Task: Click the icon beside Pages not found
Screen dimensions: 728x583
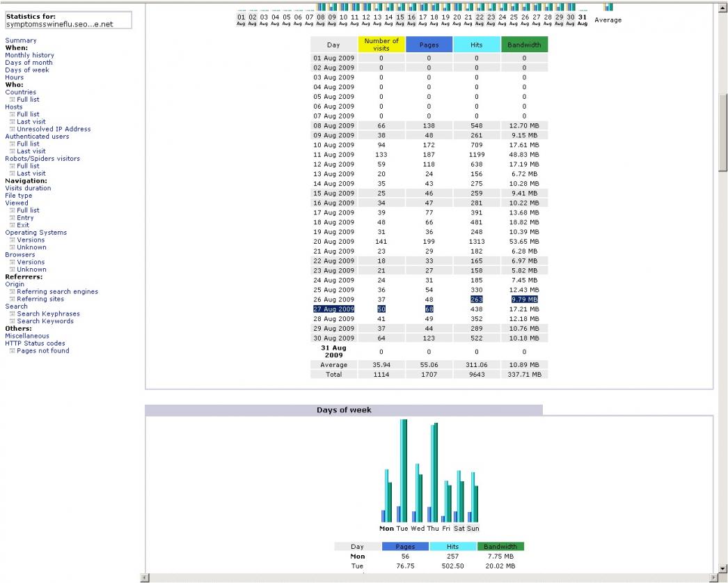Action: pos(12,351)
